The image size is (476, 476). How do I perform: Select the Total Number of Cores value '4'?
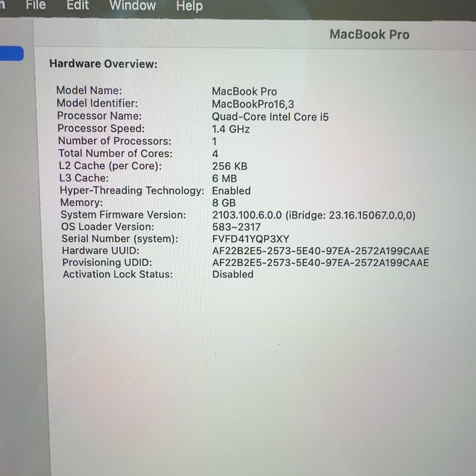click(215, 154)
